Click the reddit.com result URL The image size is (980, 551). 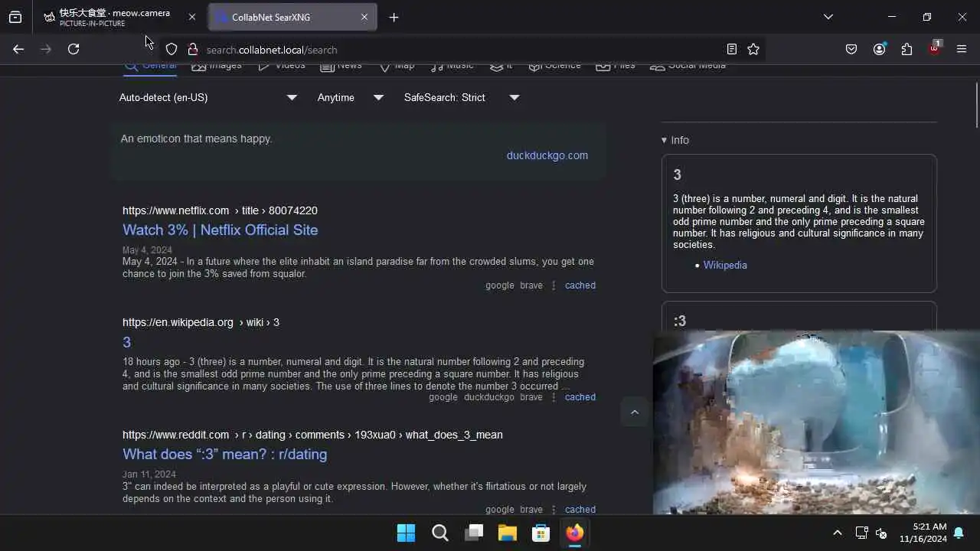(312, 435)
